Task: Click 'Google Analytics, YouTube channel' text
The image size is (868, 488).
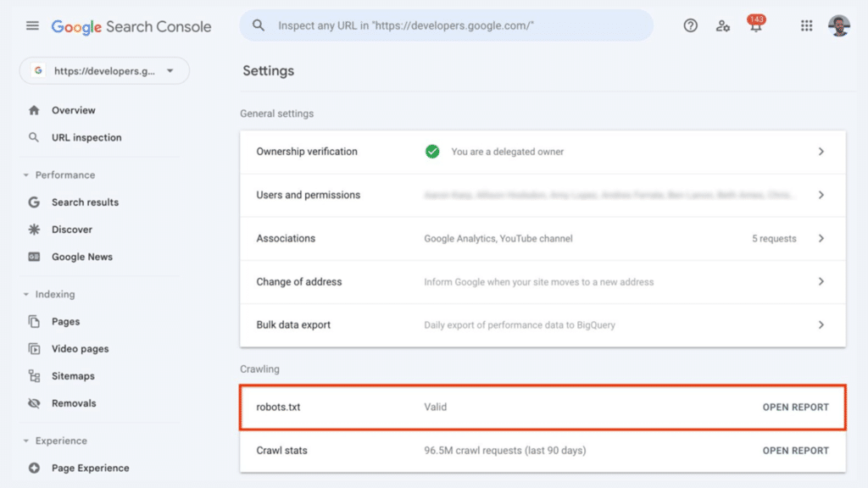Action: (498, 238)
